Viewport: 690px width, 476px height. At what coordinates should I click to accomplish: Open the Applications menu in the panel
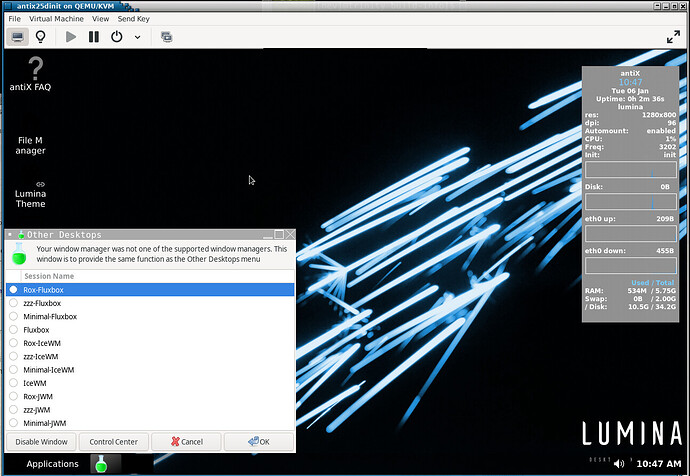click(x=52, y=464)
